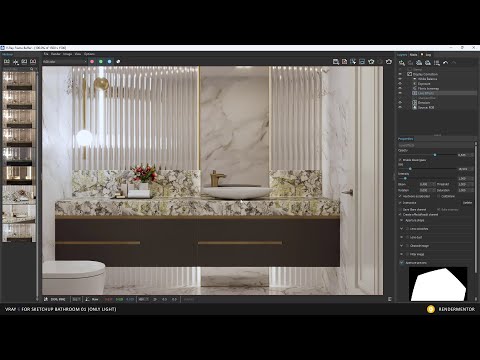Toggle the alpha/mono channel circle icon

tap(118, 62)
